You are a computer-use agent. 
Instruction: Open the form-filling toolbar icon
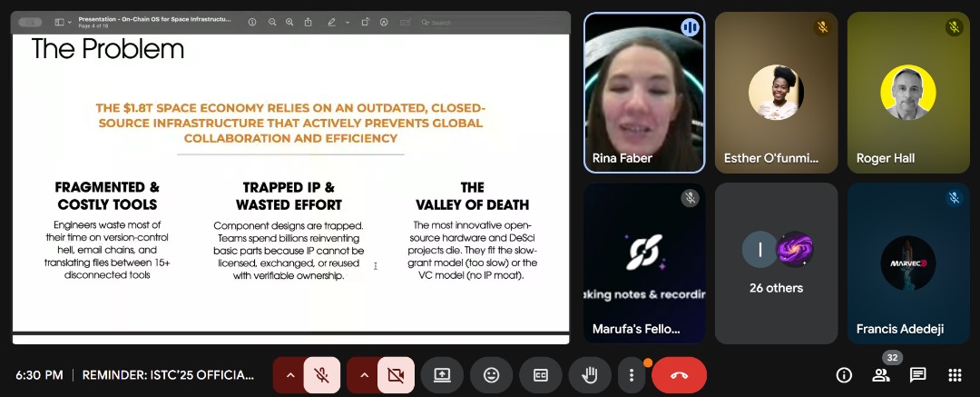(x=405, y=22)
